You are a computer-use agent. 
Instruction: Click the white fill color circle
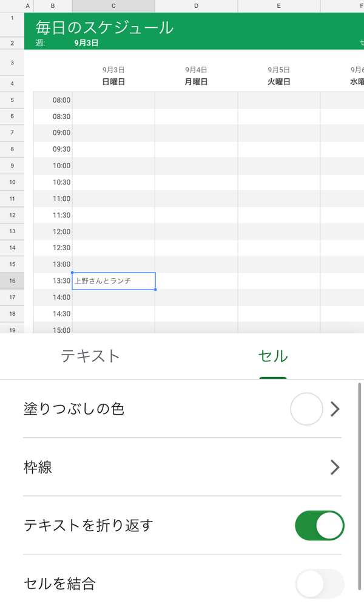[306, 409]
